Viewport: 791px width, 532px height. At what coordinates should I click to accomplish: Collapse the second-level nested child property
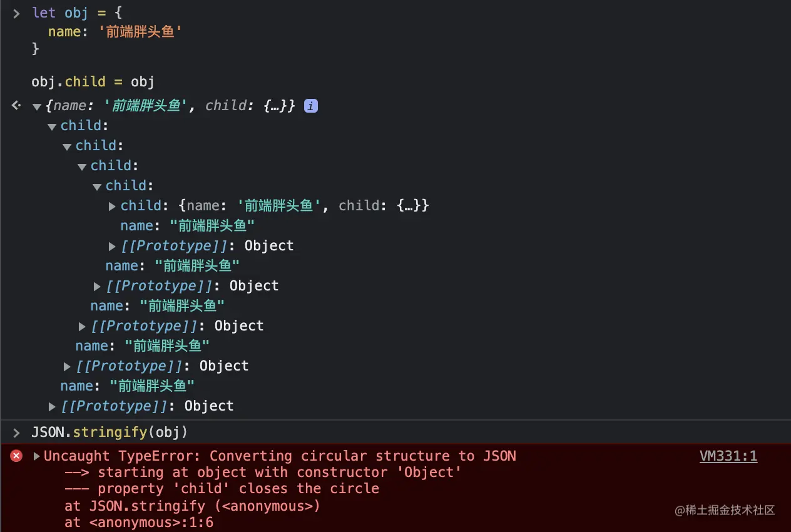click(x=67, y=146)
